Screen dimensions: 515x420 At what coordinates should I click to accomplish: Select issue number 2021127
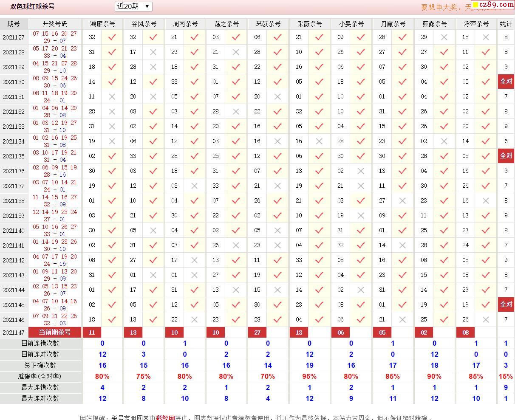(14, 37)
